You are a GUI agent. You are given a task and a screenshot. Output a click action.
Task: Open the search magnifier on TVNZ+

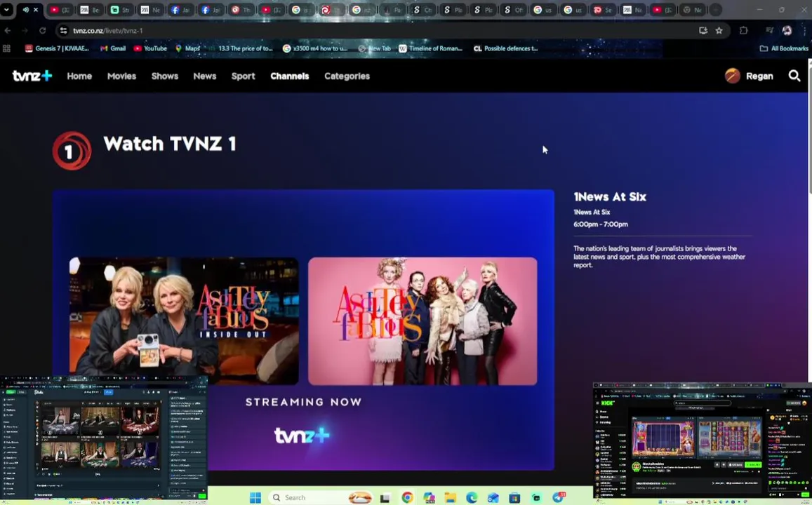794,76
